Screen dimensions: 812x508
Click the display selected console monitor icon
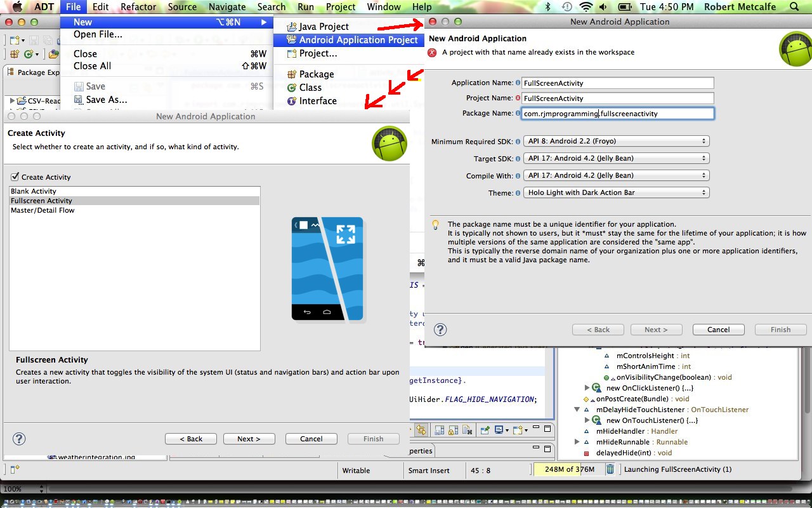pyautogui.click(x=499, y=431)
